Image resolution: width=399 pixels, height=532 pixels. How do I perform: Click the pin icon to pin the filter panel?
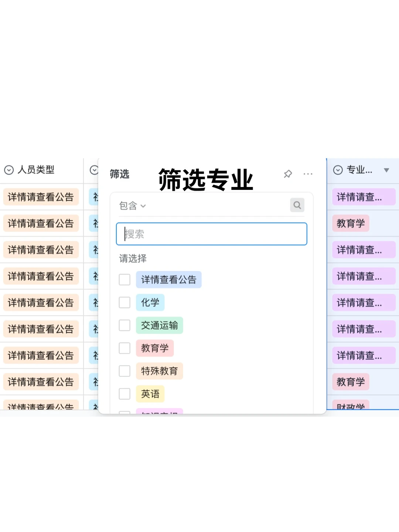(288, 174)
